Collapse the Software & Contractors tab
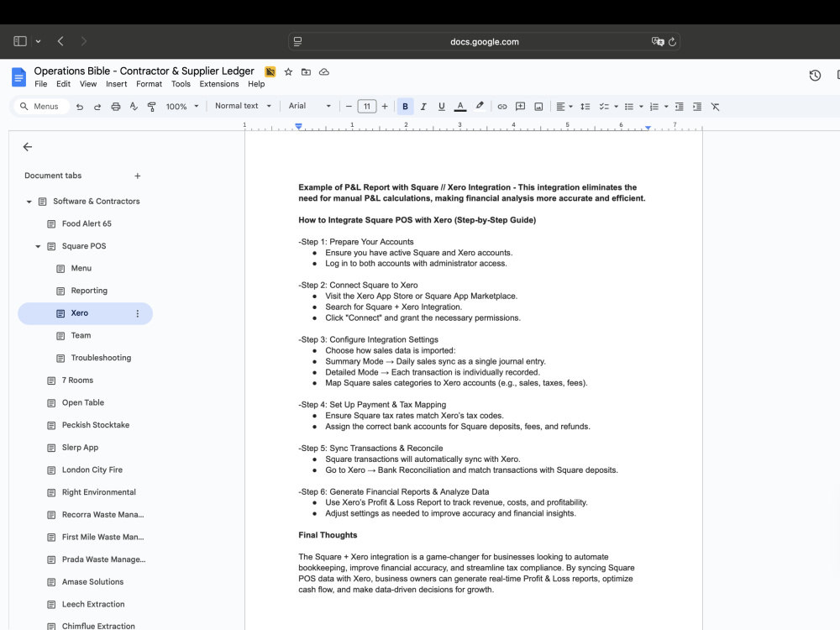 tap(29, 202)
